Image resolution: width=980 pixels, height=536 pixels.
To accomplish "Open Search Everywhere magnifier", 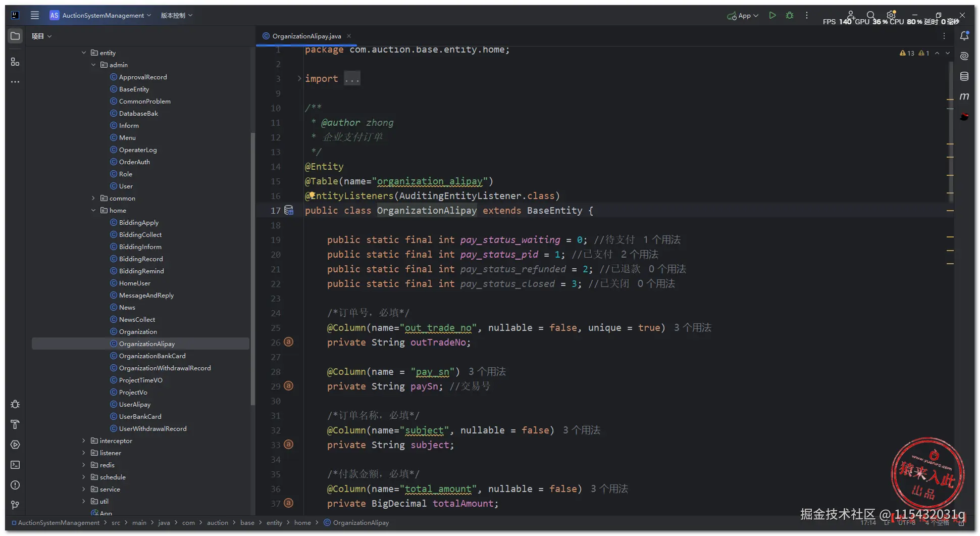I will pos(871,15).
